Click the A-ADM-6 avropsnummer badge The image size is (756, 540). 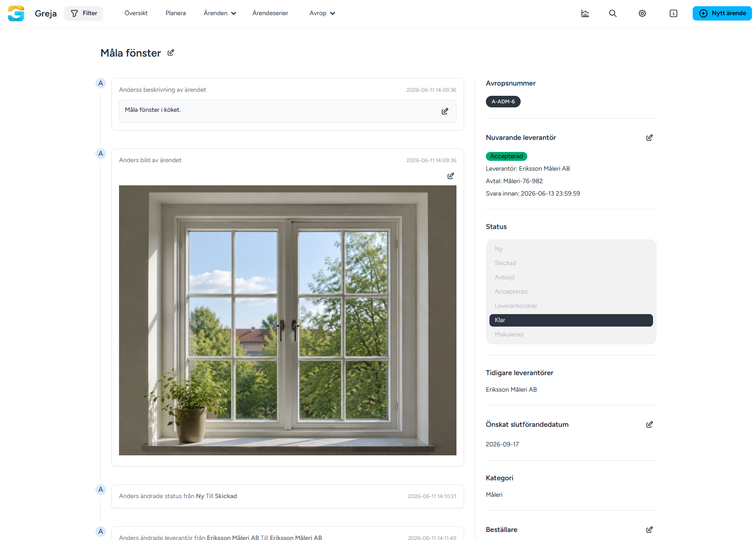click(x=503, y=102)
